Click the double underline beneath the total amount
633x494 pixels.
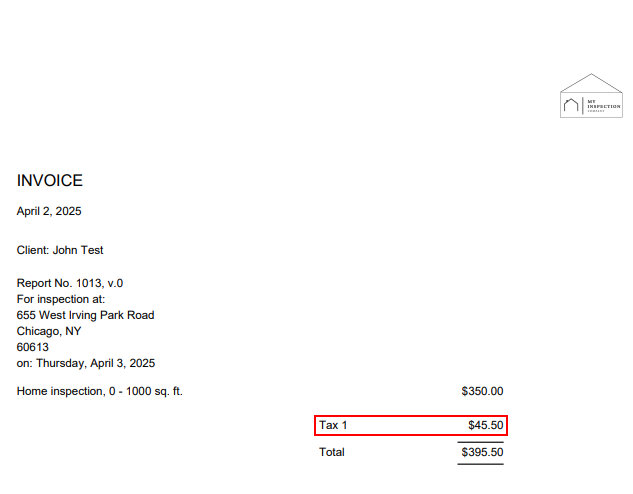pos(481,464)
